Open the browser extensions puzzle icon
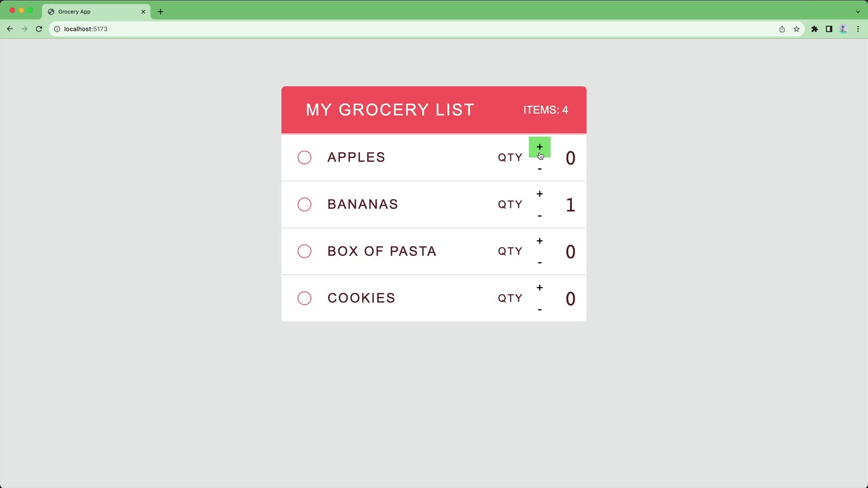Image resolution: width=868 pixels, height=488 pixels. tap(815, 29)
